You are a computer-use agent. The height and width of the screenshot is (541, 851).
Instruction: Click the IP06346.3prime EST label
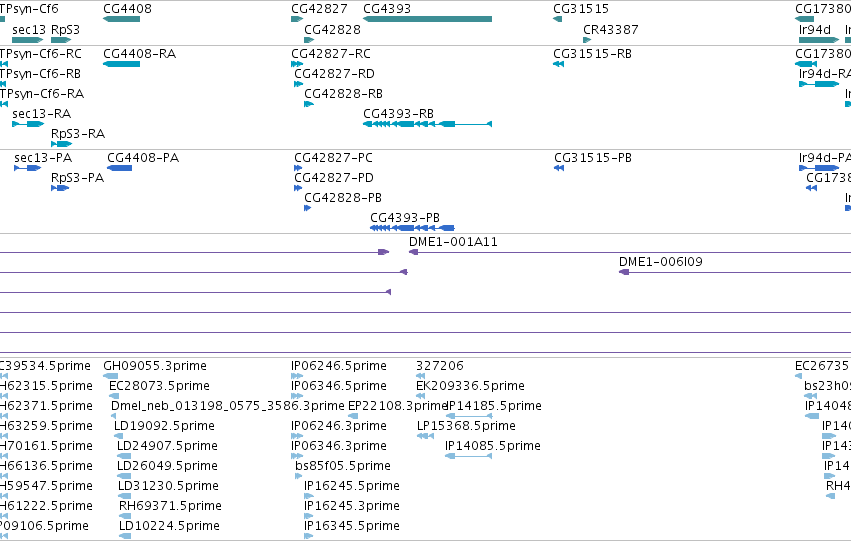pyautogui.click(x=339, y=446)
